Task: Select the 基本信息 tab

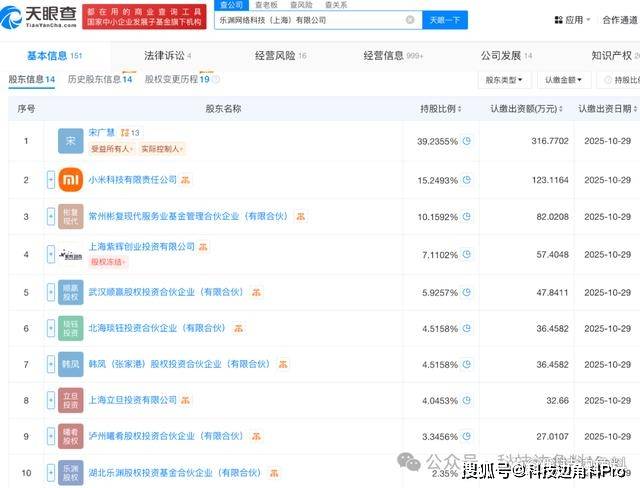Action: coord(55,55)
